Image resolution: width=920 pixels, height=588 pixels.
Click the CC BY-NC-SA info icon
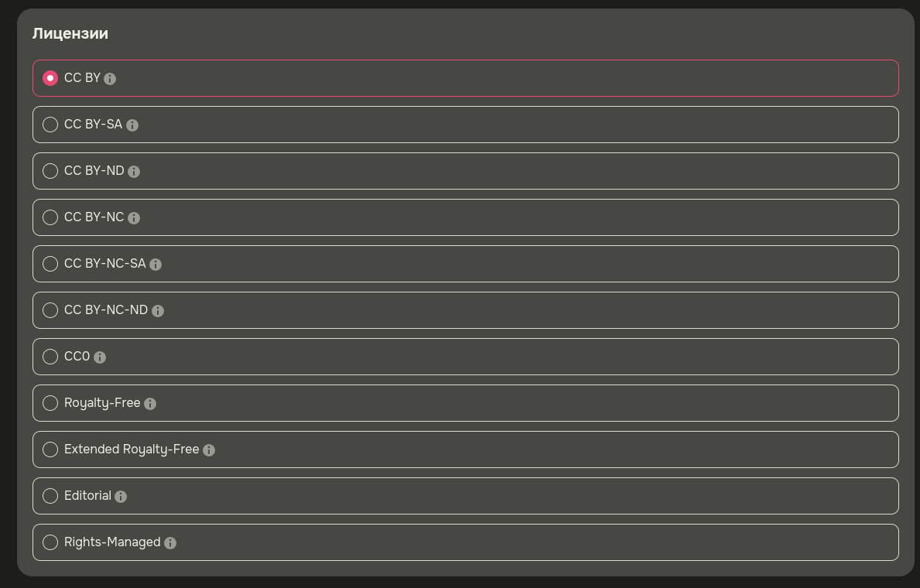pyautogui.click(x=156, y=265)
